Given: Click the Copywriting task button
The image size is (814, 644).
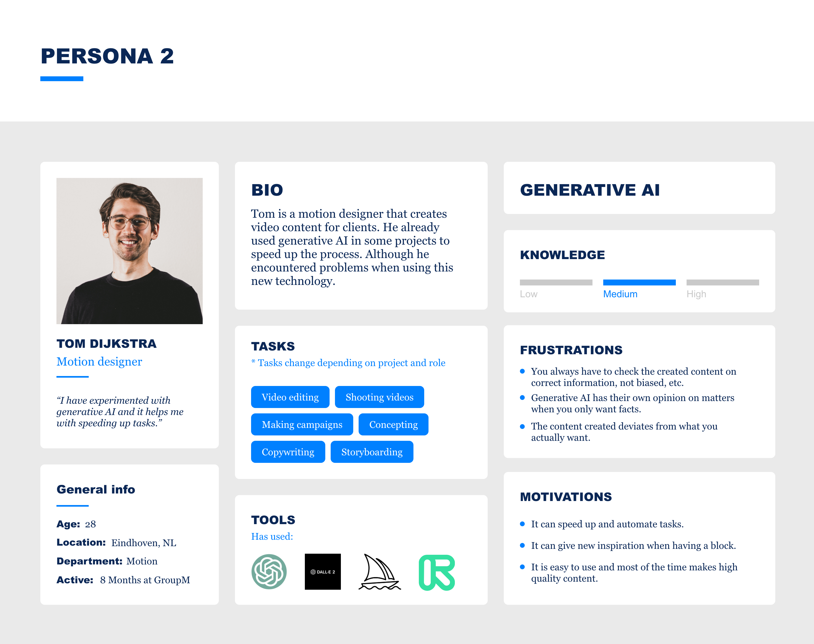Looking at the screenshot, I should pyautogui.click(x=288, y=452).
